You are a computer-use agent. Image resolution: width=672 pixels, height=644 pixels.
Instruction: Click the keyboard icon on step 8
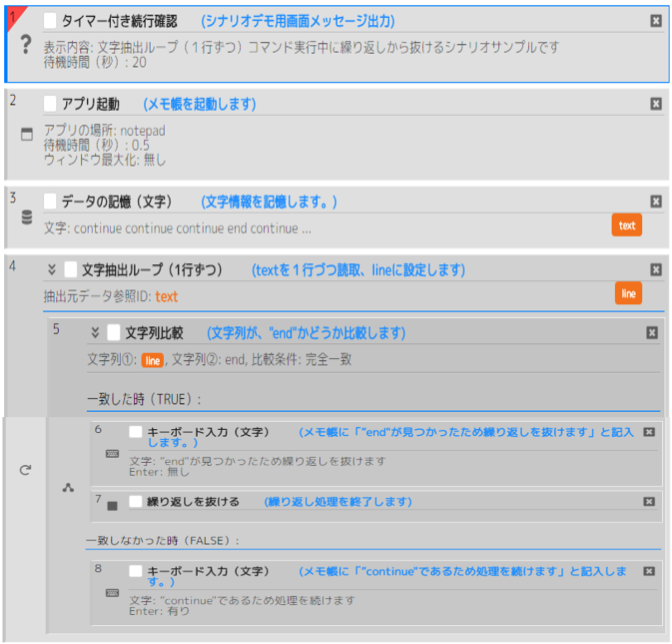pyautogui.click(x=112, y=593)
